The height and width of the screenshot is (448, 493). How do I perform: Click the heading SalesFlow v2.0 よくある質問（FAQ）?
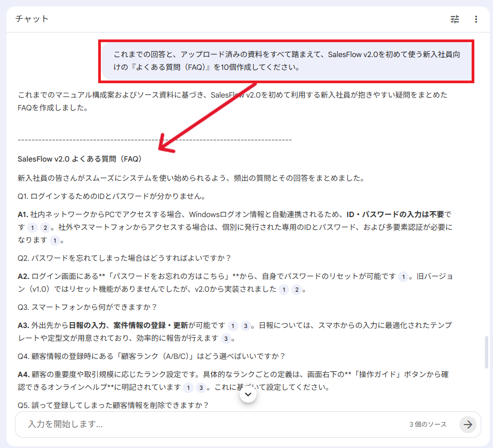click(79, 159)
